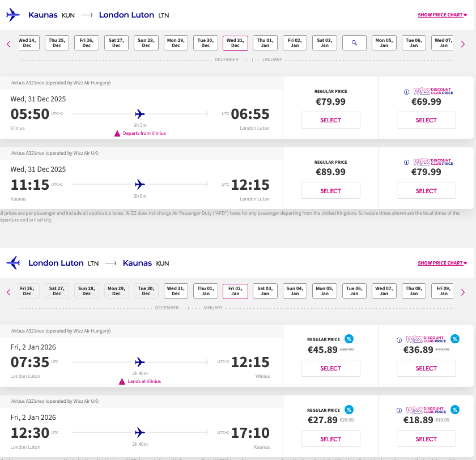Click info icon beside 05:50 flight's Discount Club price
The image size is (476, 460).
point(406,92)
